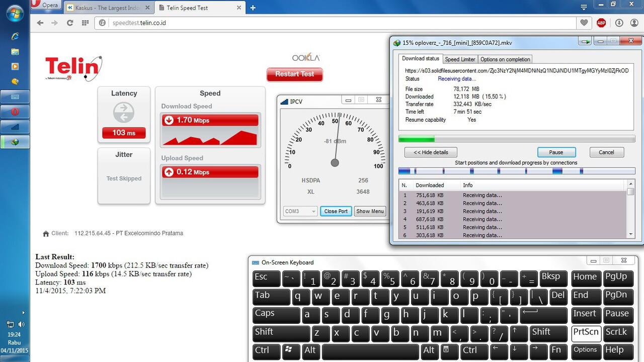Open Windows Media Player from taskbar
644x362 pixels.
click(15, 66)
